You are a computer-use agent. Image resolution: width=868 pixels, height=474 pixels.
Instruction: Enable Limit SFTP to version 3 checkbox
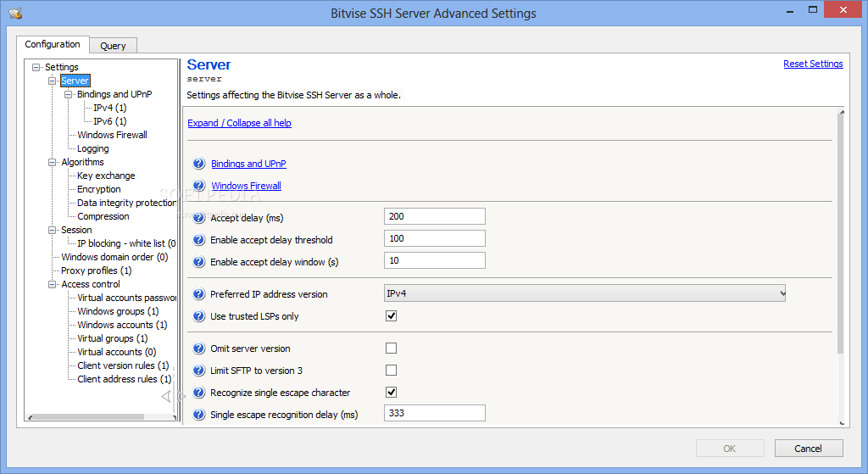point(391,370)
